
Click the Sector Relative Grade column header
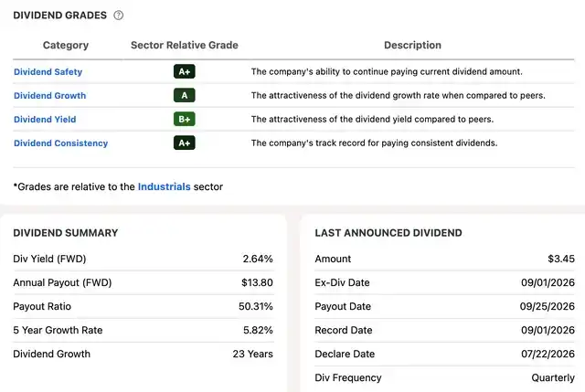(x=185, y=45)
